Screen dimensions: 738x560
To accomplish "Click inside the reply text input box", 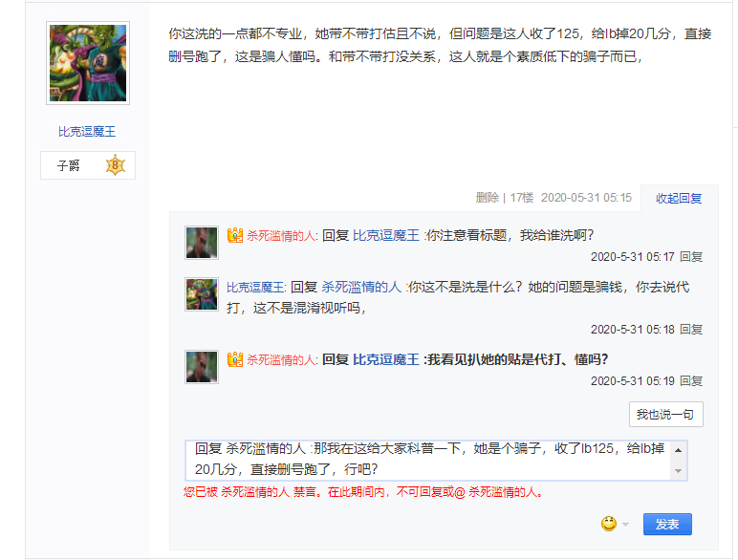I will 428,461.
